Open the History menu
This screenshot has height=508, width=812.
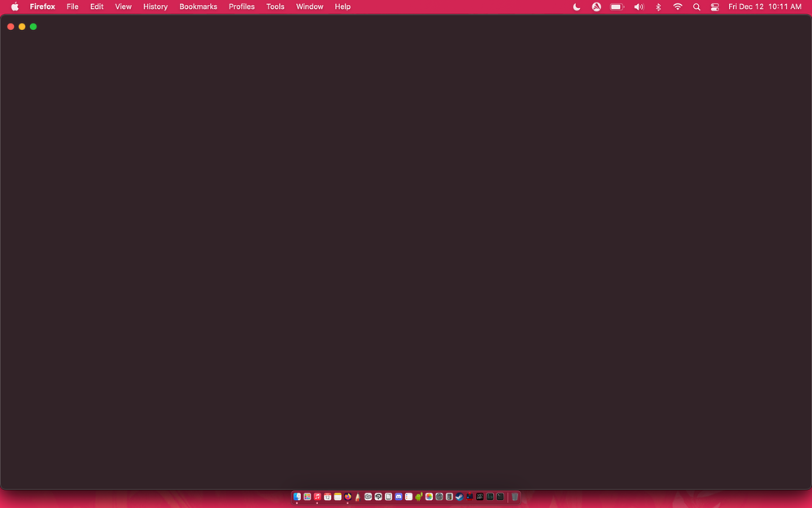tap(155, 7)
